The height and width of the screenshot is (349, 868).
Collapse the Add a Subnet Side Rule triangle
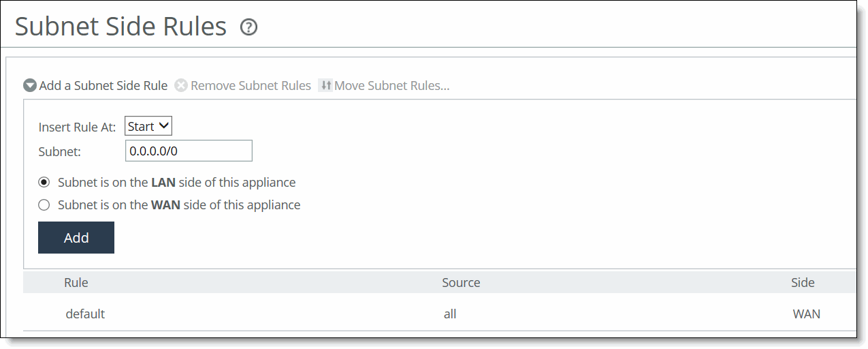[x=30, y=86]
